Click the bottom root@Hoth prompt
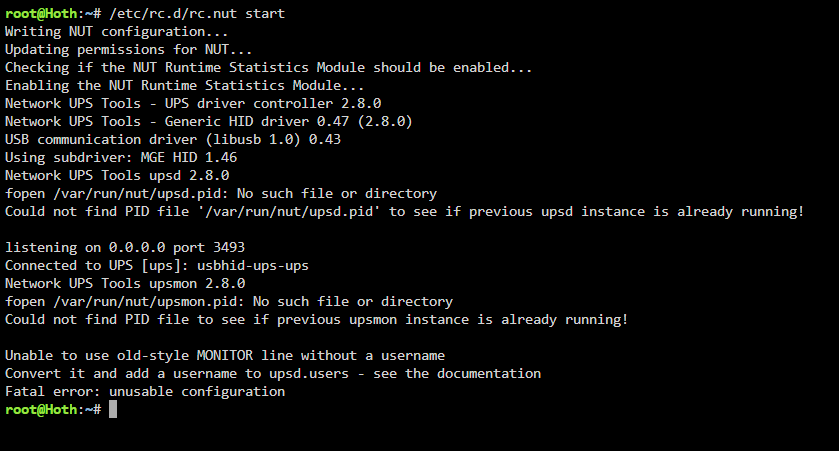The height and width of the screenshot is (451, 839). 53,409
